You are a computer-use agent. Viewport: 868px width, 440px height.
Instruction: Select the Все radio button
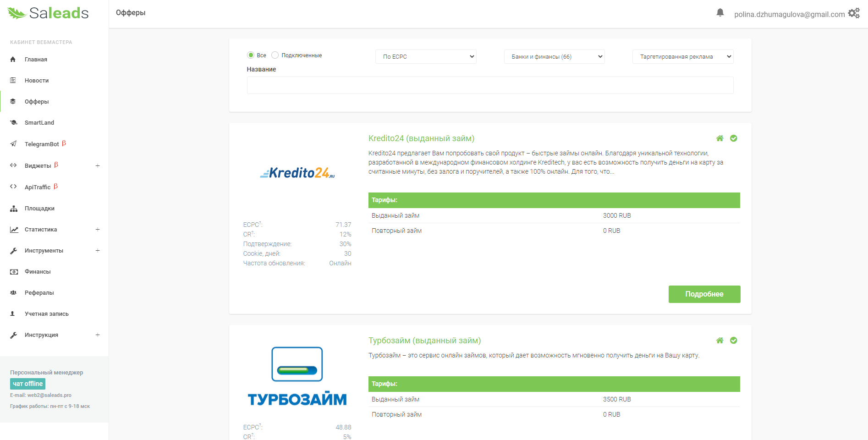coord(251,55)
